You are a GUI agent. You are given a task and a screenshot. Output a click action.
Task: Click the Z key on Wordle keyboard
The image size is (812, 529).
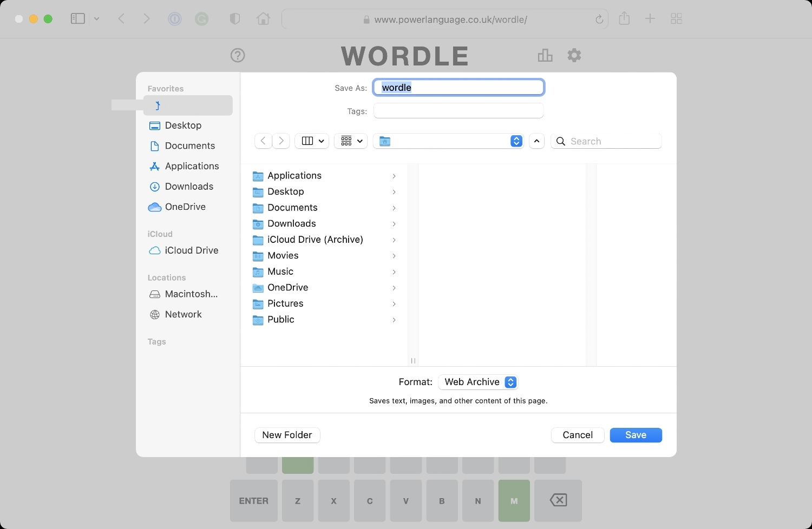[298, 501]
